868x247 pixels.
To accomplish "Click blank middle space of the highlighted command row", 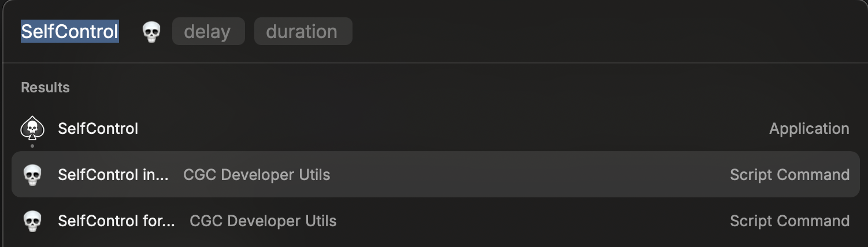I will [520, 175].
